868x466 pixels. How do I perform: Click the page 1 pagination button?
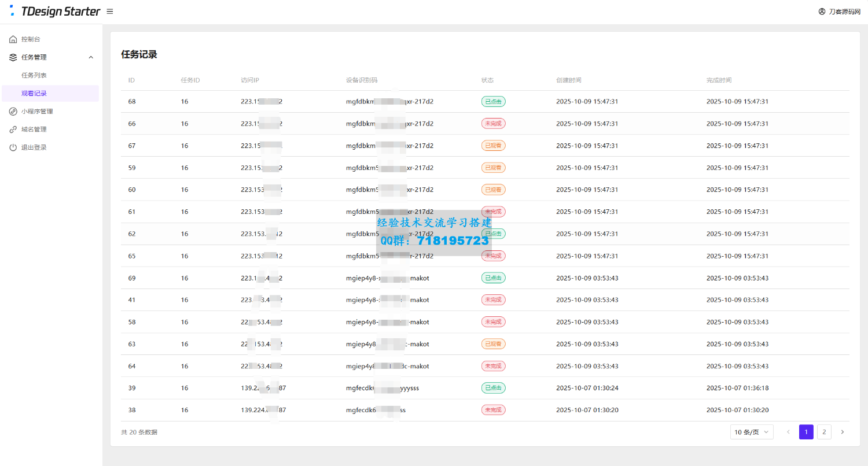pyautogui.click(x=806, y=432)
